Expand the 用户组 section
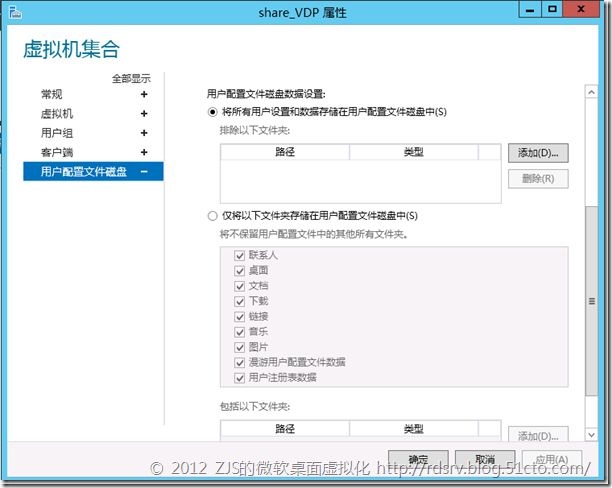This screenshot has height=488, width=612. (x=144, y=133)
